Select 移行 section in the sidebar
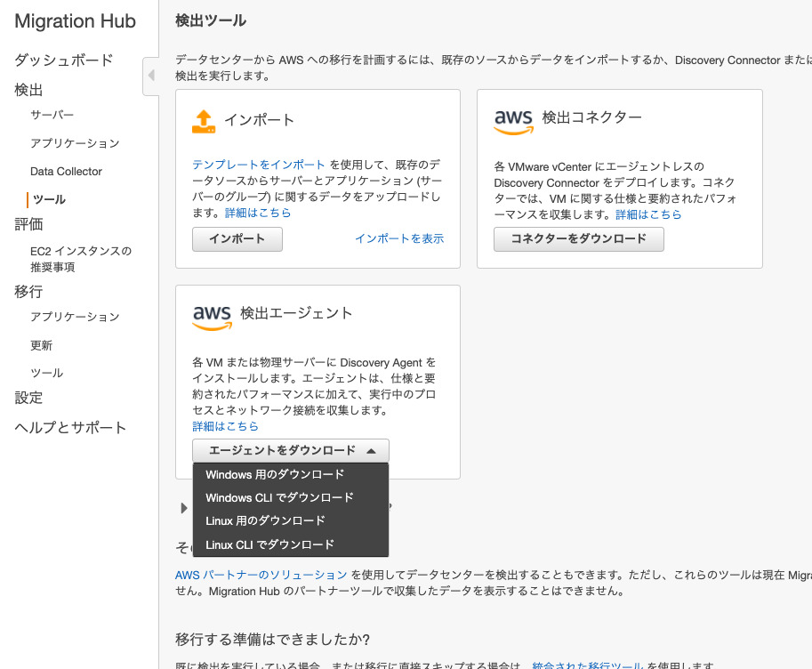This screenshot has width=812, height=669. click(x=28, y=291)
